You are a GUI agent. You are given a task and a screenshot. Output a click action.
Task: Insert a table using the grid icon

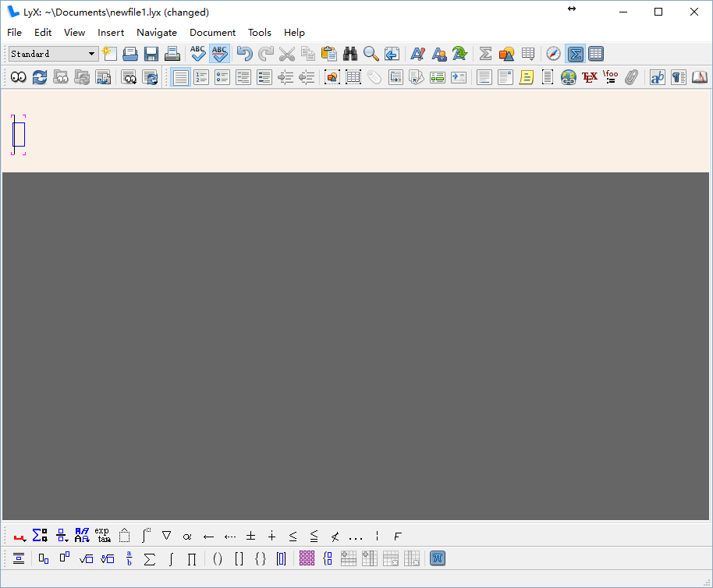(528, 54)
